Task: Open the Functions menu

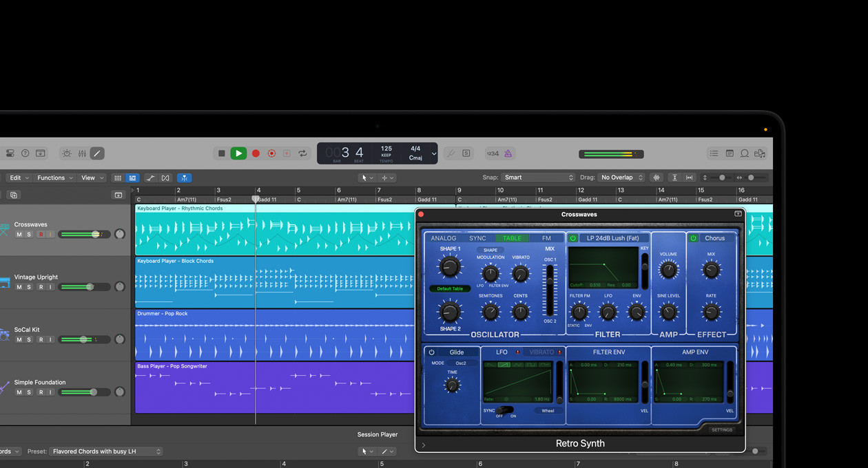Action: pyautogui.click(x=54, y=178)
